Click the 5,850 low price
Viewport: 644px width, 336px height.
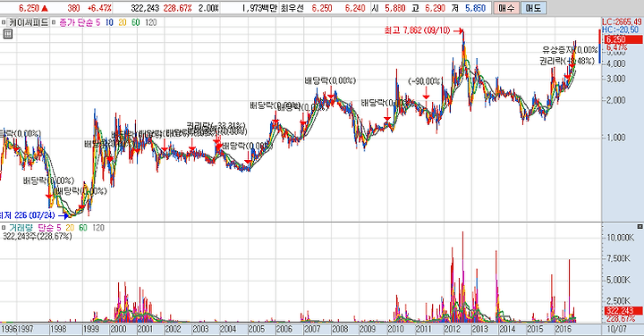coord(475,8)
